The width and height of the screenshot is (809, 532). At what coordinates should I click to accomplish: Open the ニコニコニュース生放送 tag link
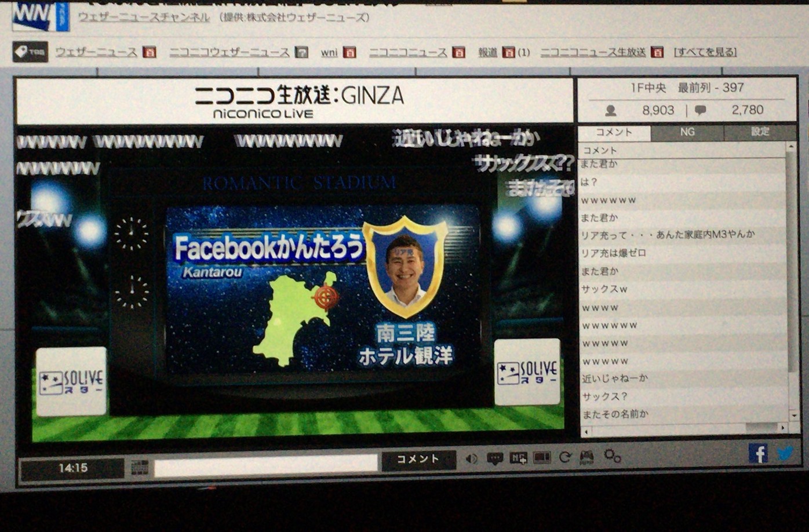[x=593, y=52]
